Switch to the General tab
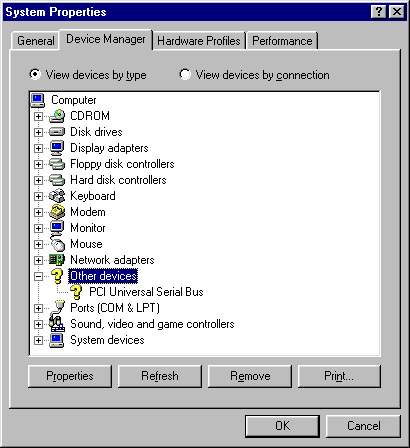This screenshot has height=448, width=410. [35, 41]
